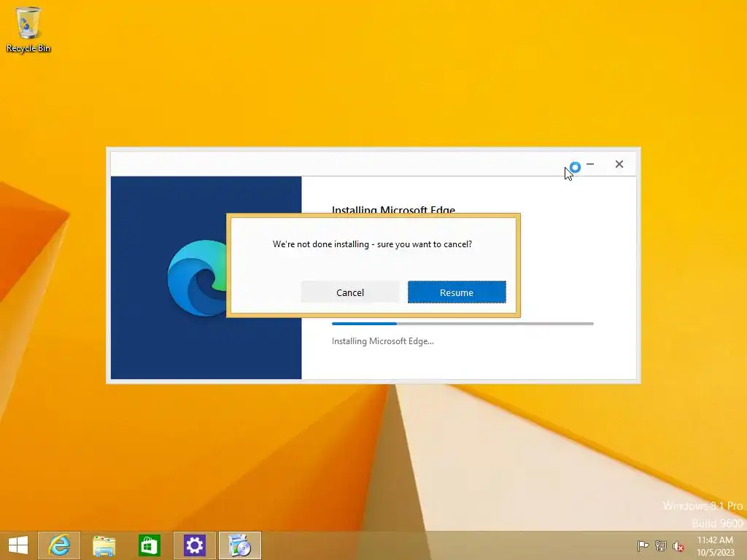Image resolution: width=747 pixels, height=560 pixels.
Task: Click the muted volume tray icon
Action: [678, 545]
